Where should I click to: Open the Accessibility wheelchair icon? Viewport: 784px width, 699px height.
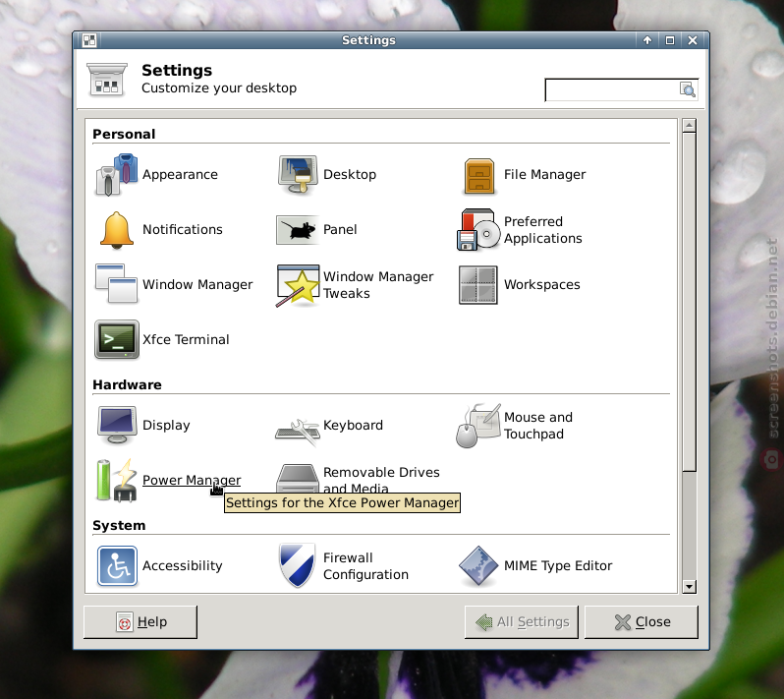(117, 566)
